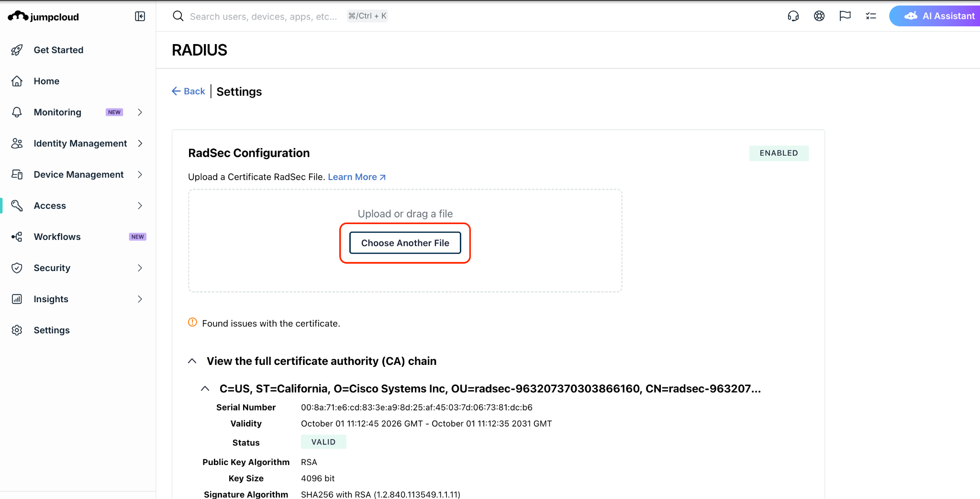Click the 'SHA256 with RSA' signature value
The image size is (980, 499).
pyautogui.click(x=380, y=494)
